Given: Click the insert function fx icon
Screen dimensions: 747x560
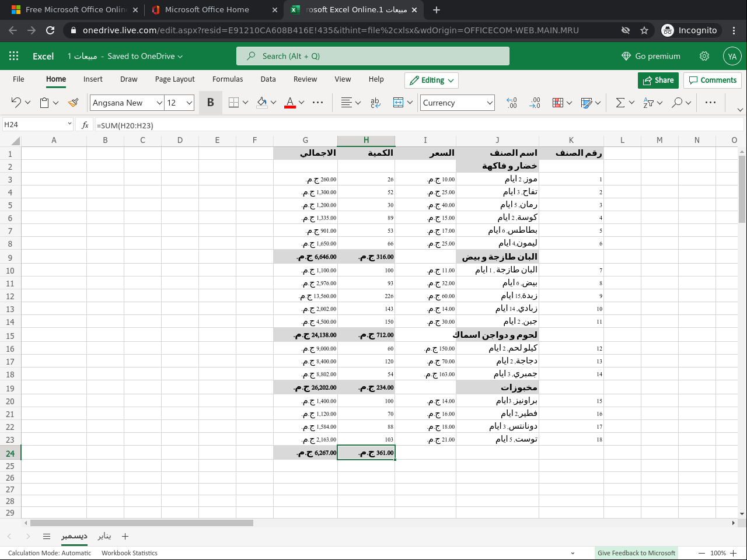Looking at the screenshot, I should 85,125.
